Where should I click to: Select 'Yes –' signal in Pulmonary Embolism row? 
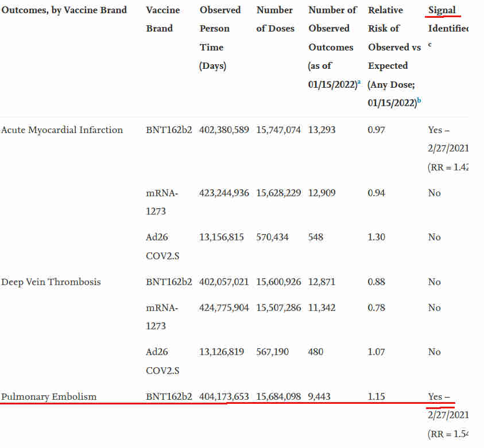click(x=439, y=396)
